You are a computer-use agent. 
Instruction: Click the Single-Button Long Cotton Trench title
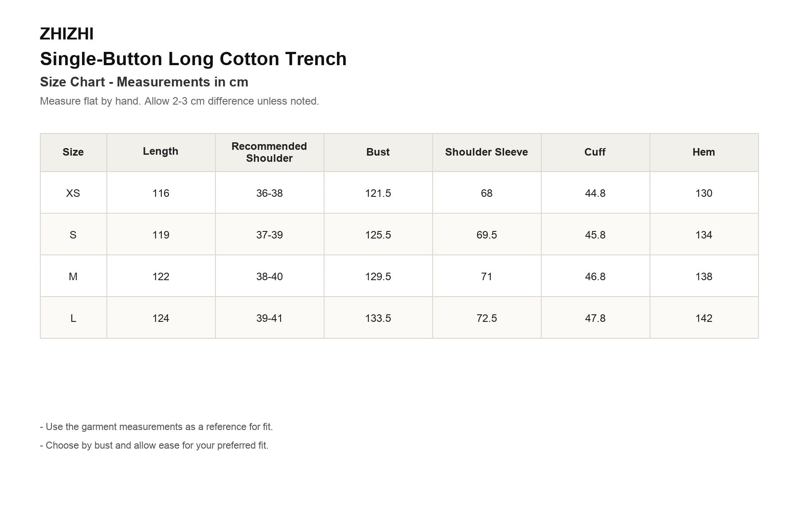193,59
